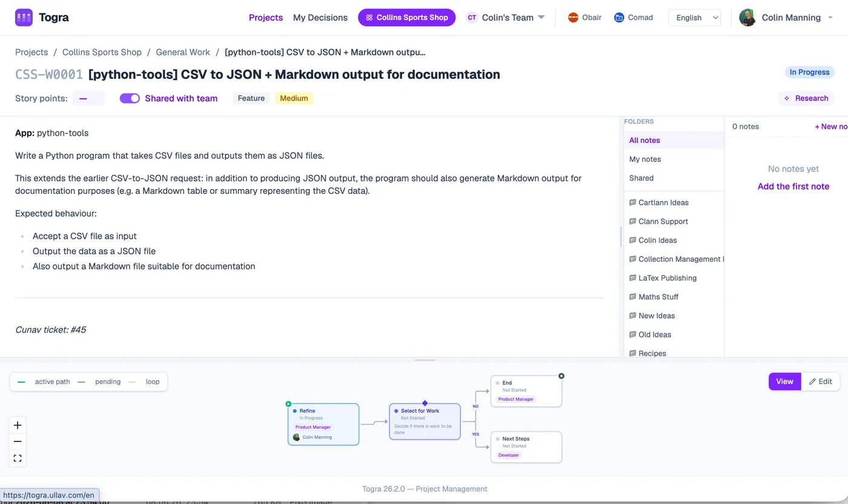Screen dimensions: 848x504
Task: Click the Togra logo icon
Action: (x=24, y=18)
